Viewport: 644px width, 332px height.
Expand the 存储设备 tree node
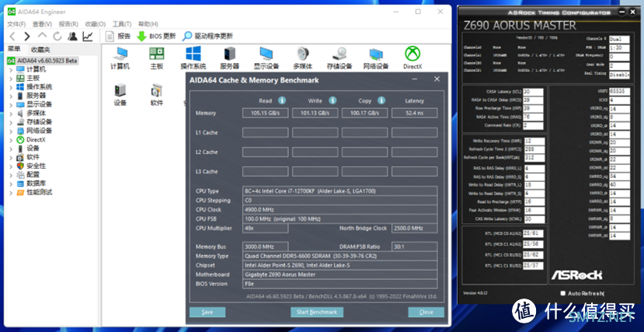(x=11, y=122)
